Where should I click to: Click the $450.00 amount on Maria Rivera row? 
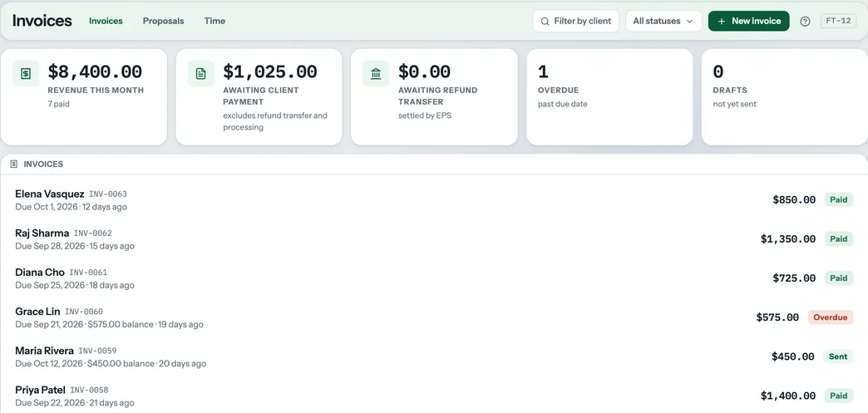coord(792,356)
